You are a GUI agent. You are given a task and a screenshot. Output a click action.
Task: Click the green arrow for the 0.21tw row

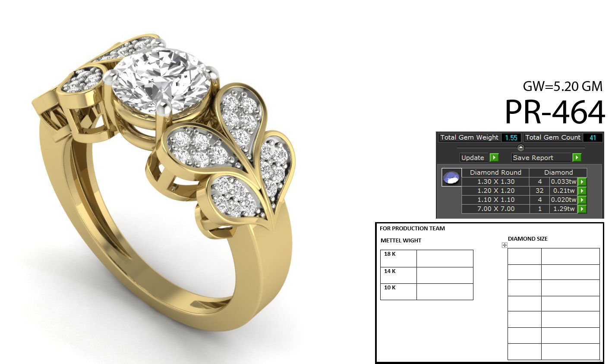582,191
